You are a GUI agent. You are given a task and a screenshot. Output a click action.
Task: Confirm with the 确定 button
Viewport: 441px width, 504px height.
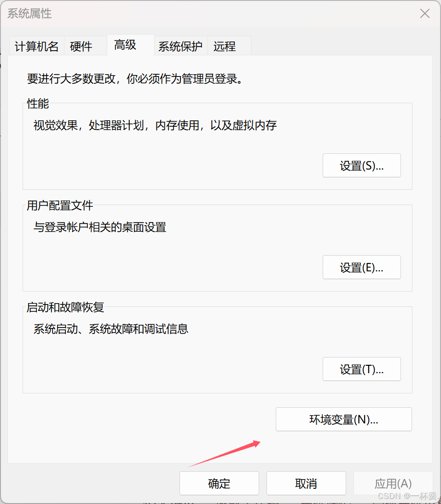(220, 483)
